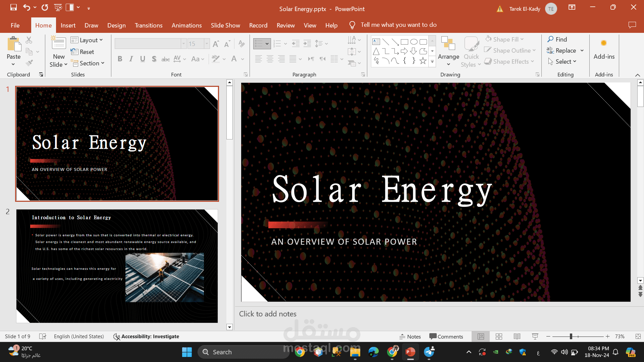
Task: Toggle Underline formatting
Action: pyautogui.click(x=143, y=59)
